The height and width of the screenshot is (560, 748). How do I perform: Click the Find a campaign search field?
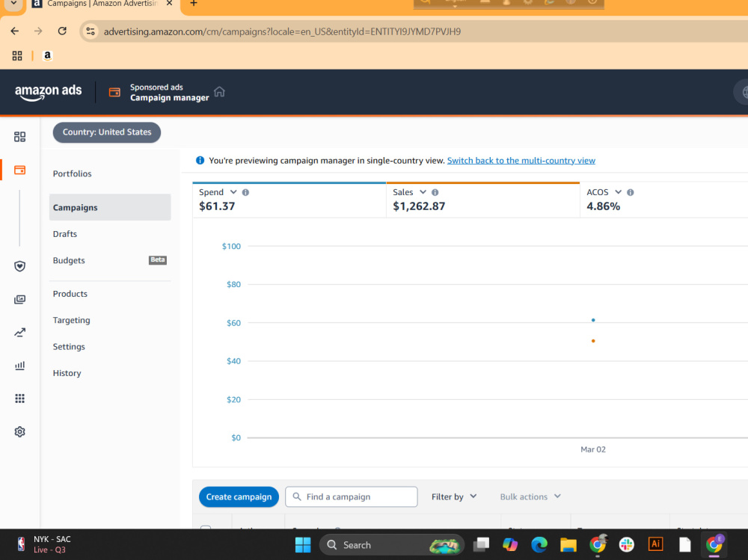(x=351, y=496)
